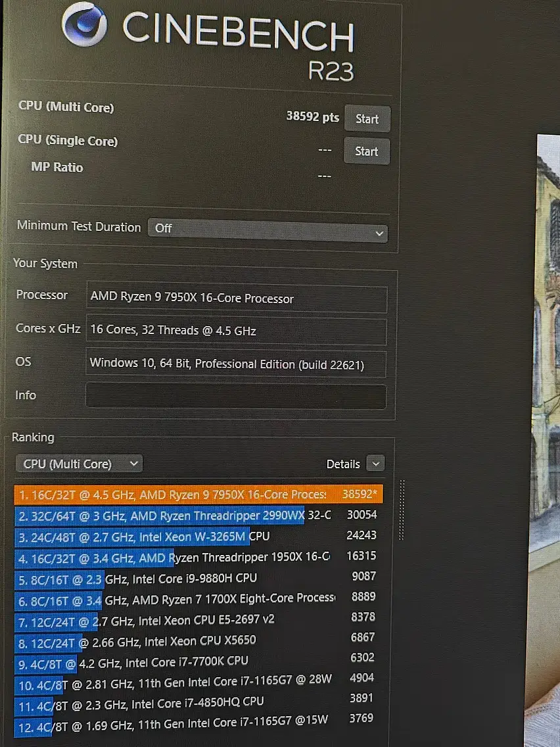
Task: Click the 24243 score value
Action: (x=362, y=535)
